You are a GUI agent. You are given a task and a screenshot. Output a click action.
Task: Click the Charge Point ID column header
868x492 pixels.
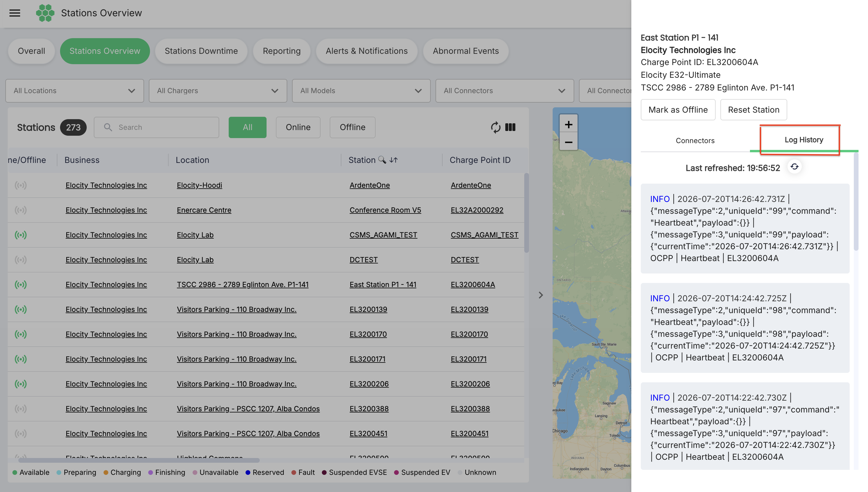tap(480, 160)
